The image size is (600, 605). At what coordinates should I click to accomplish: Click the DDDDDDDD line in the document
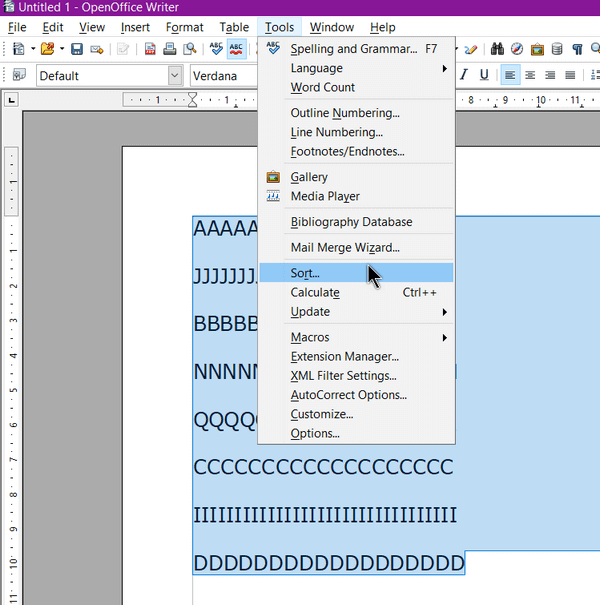329,563
